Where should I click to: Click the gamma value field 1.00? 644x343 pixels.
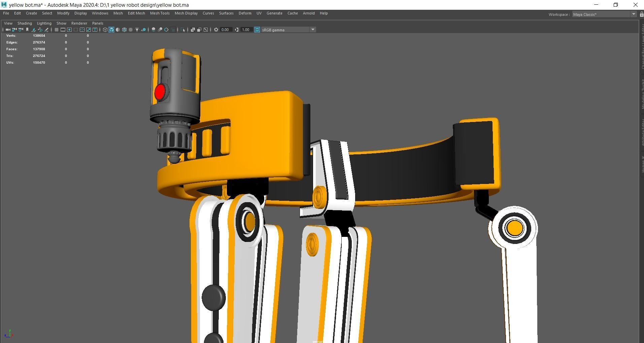click(246, 30)
